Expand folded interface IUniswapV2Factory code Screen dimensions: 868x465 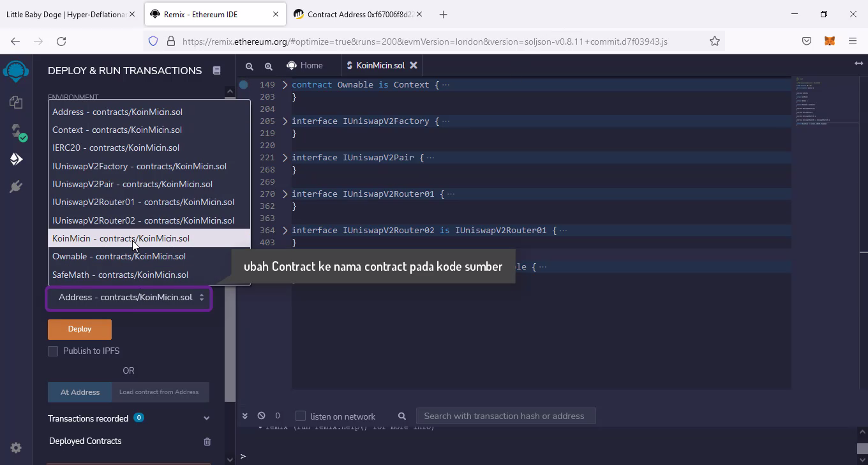pos(285,121)
